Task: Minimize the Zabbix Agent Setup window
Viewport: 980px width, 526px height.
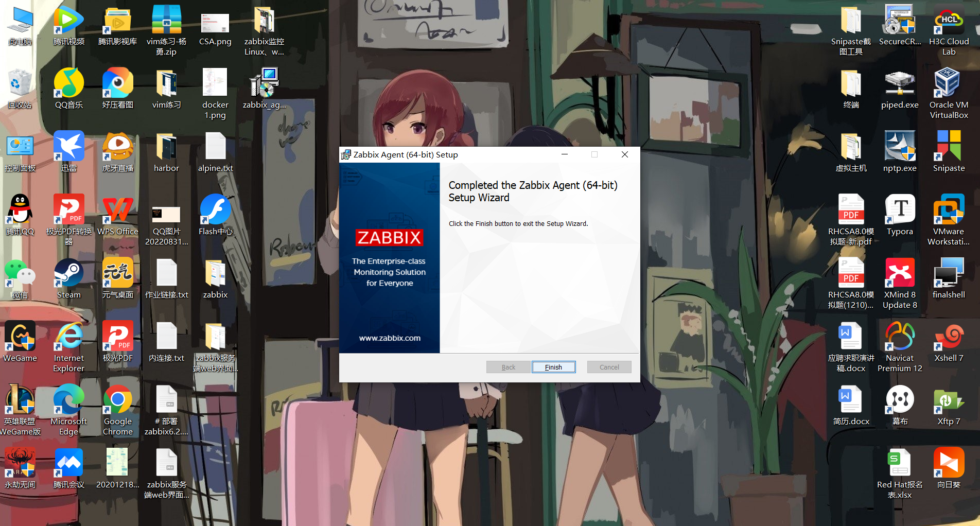Action: [x=565, y=154]
